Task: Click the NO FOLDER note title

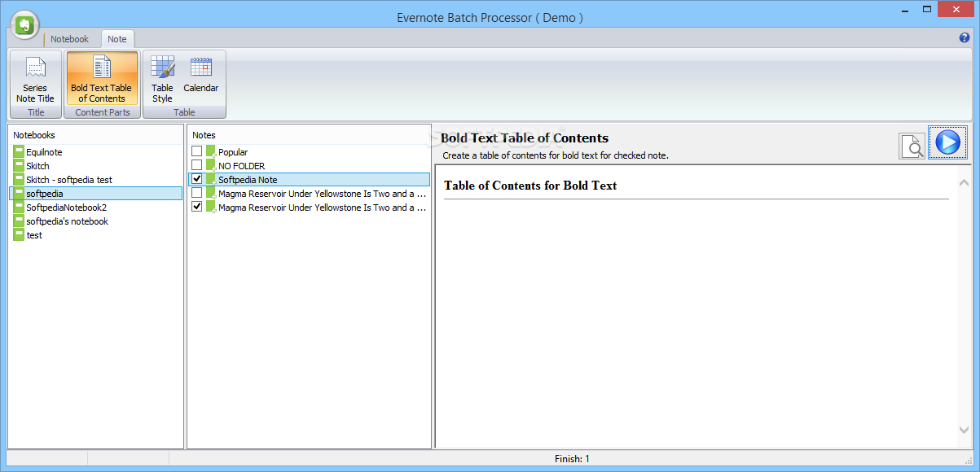Action: coord(241,166)
